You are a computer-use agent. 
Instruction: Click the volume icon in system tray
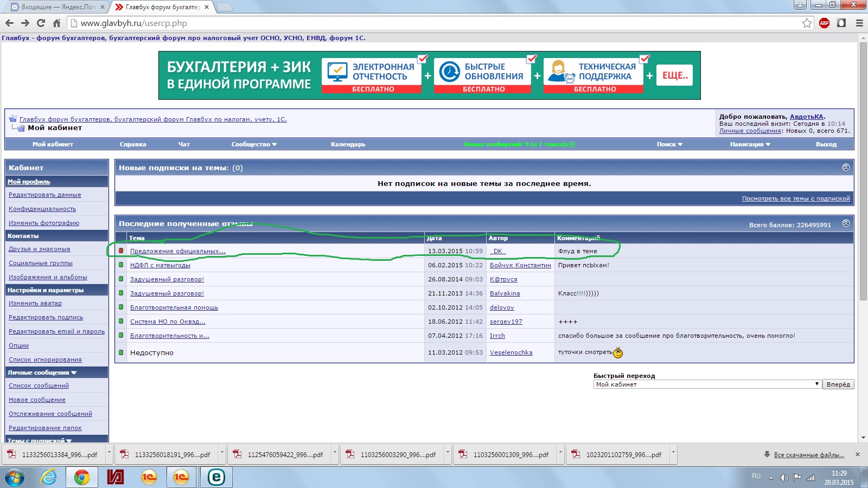784,478
